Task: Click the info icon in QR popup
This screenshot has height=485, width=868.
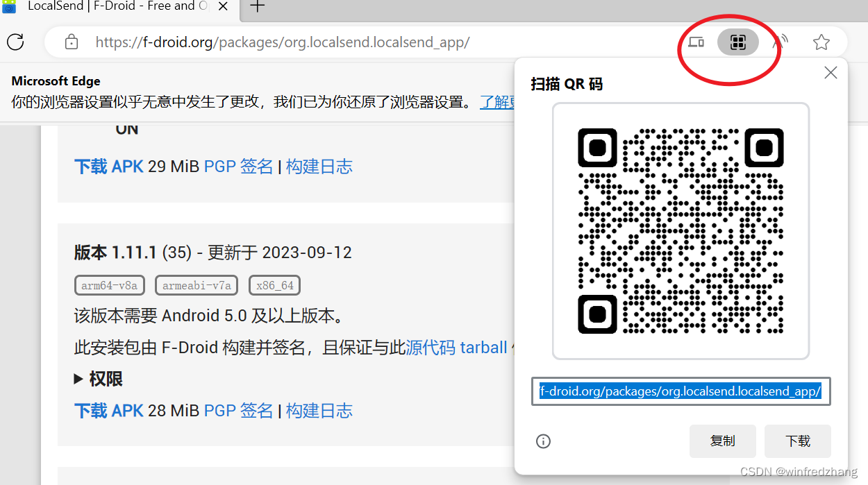Action: tap(544, 441)
